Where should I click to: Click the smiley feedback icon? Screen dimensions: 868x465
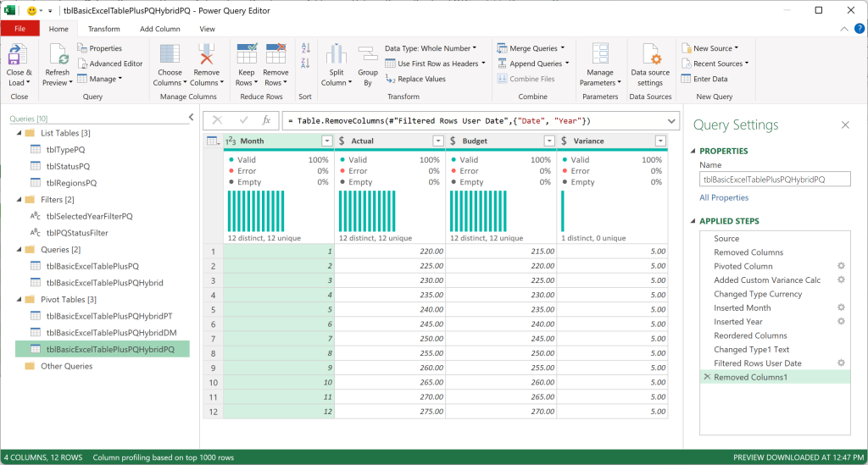pos(32,10)
